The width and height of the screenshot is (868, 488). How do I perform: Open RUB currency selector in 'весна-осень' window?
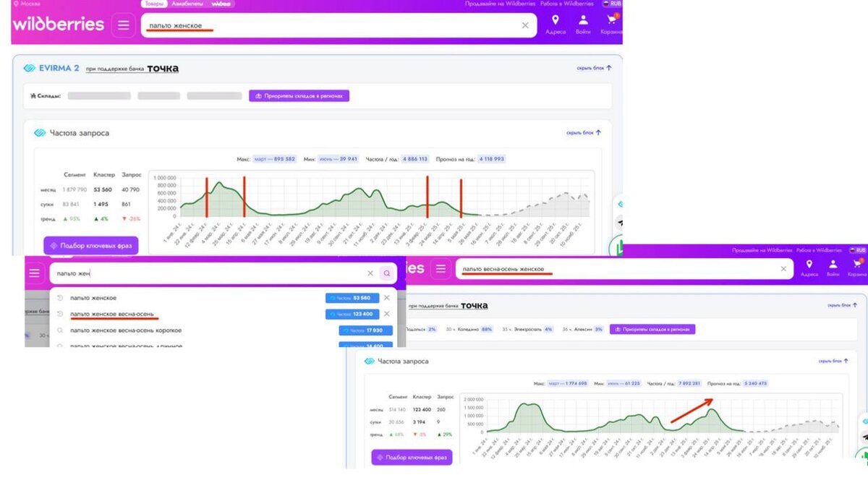click(857, 249)
